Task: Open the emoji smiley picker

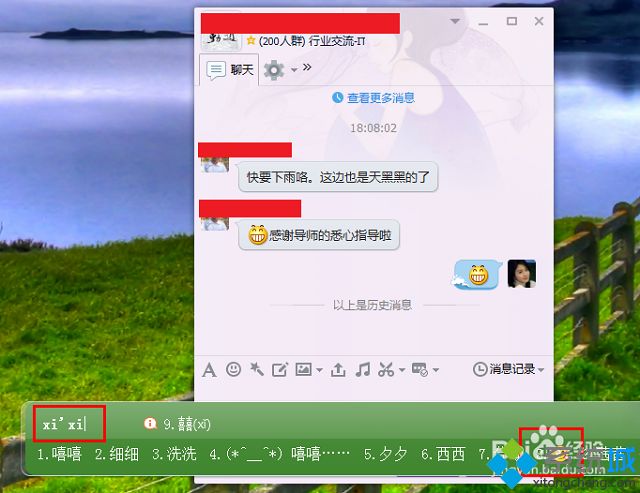Action: pyautogui.click(x=233, y=369)
